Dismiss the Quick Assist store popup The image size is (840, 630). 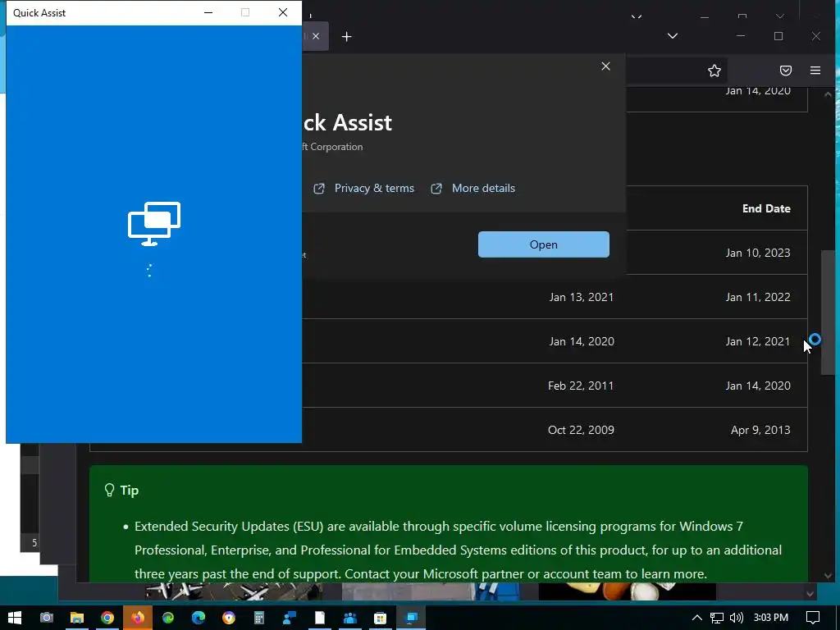(606, 66)
